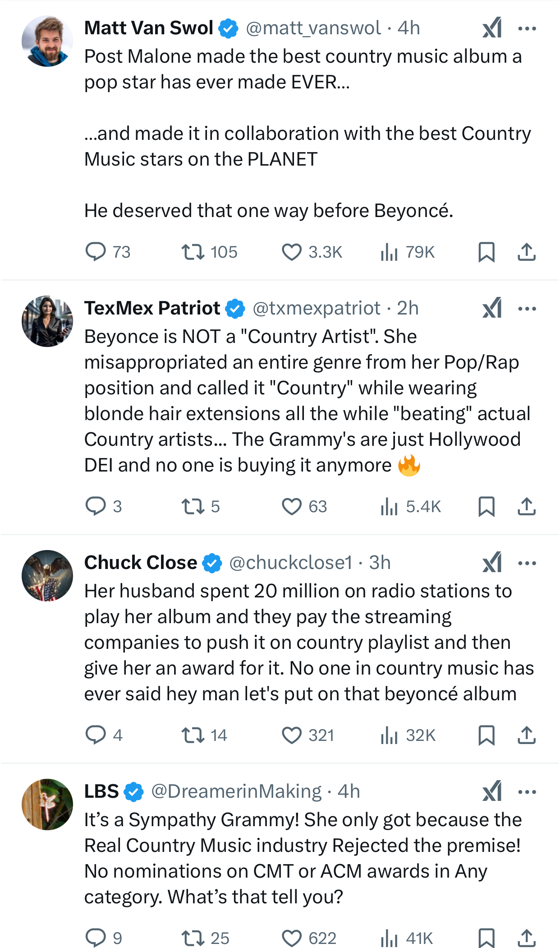The image size is (560, 948).
Task: Open LBS's avatar image
Action: pos(47,804)
